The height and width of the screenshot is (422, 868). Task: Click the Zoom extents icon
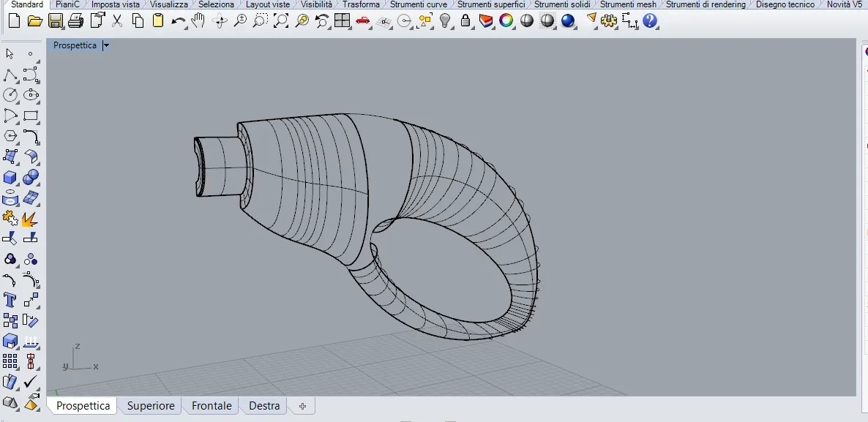(x=281, y=21)
